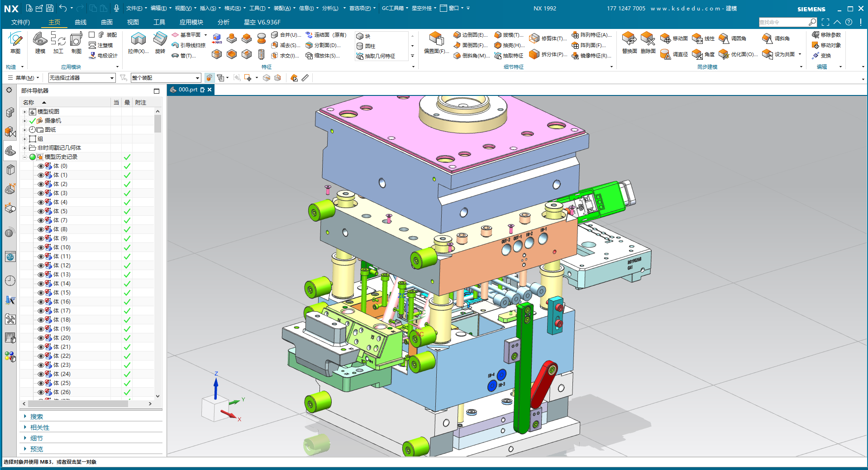Screen dimensions: 868x470
Task: Hide body 体 (0) using its eye icon
Action: (41, 166)
